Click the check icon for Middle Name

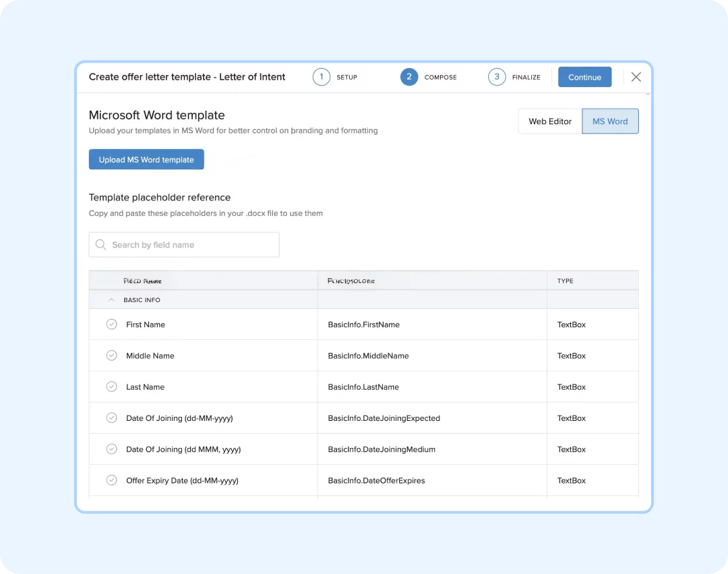pyautogui.click(x=111, y=355)
